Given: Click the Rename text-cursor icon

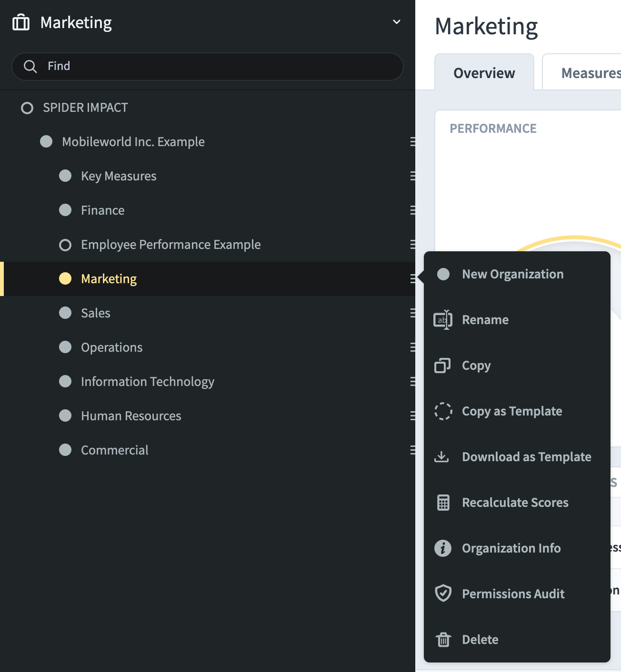Looking at the screenshot, I should pos(443,320).
